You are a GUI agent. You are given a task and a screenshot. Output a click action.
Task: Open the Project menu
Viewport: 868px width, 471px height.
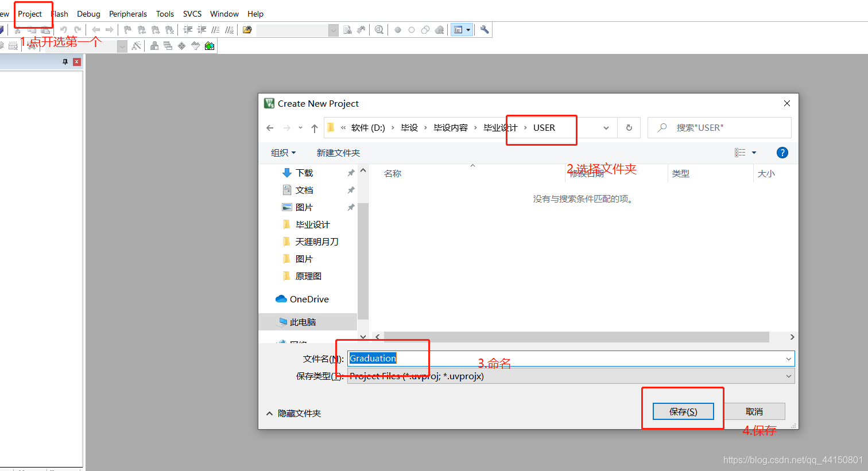(x=30, y=14)
